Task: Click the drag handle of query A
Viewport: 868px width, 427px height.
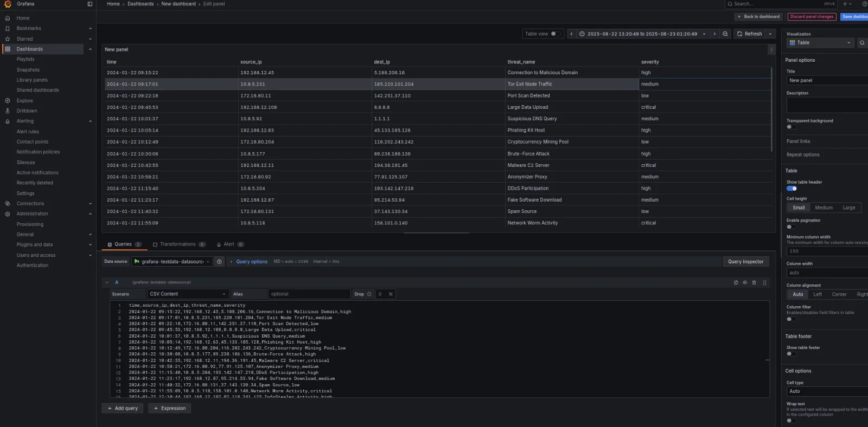Action: click(764, 282)
